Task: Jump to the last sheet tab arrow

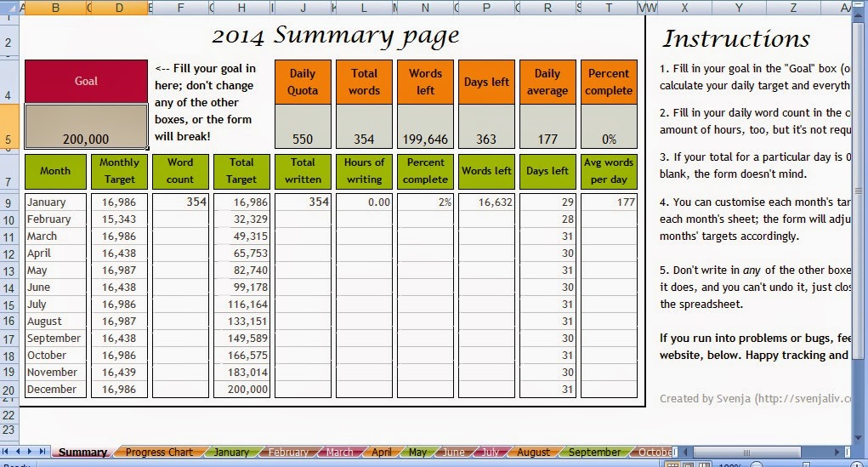Action: [x=42, y=452]
